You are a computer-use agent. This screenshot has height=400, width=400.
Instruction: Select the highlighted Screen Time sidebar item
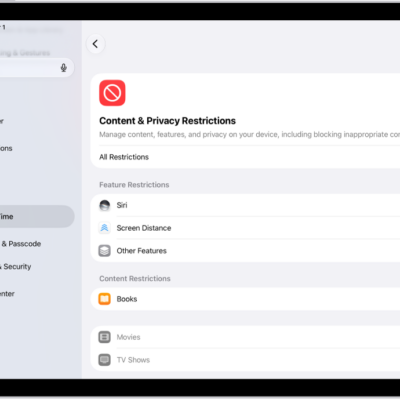tap(37, 217)
